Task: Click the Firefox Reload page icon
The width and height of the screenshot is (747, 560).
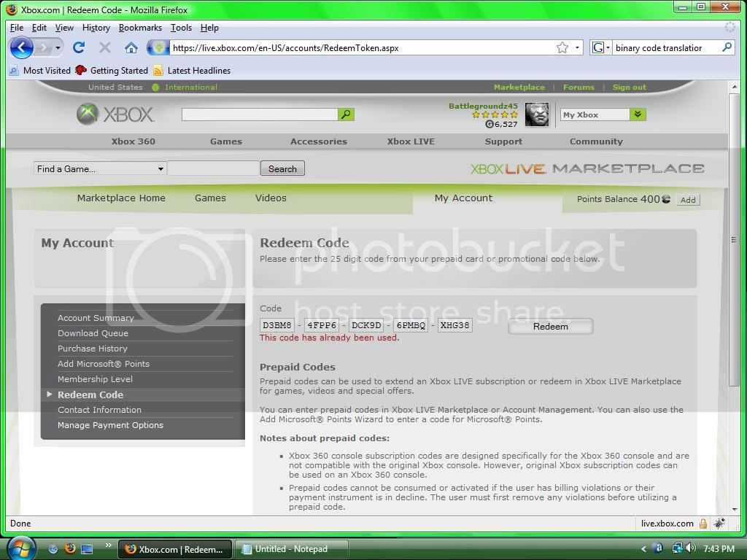Action: pyautogui.click(x=79, y=47)
